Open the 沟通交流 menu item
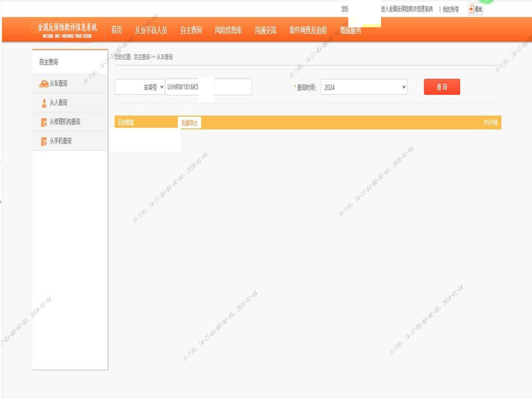The width and height of the screenshot is (532, 399). coord(265,30)
